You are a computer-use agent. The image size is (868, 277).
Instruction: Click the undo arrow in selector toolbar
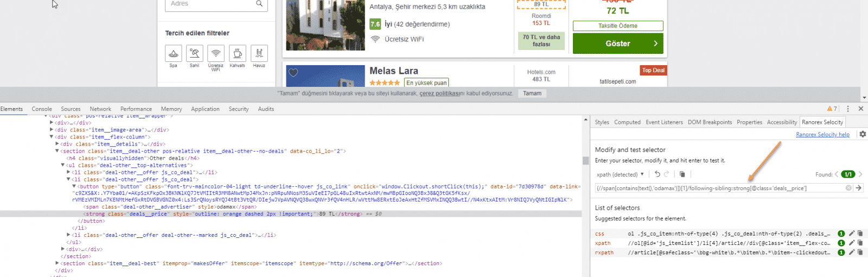tap(658, 174)
